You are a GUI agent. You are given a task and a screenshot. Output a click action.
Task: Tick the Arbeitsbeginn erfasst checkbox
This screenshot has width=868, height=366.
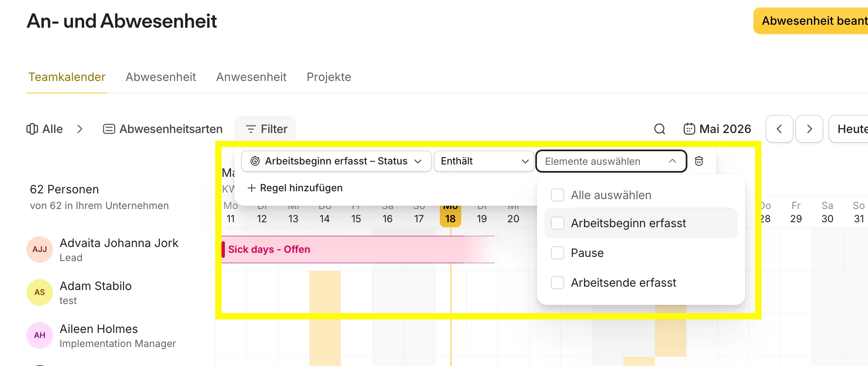click(558, 223)
